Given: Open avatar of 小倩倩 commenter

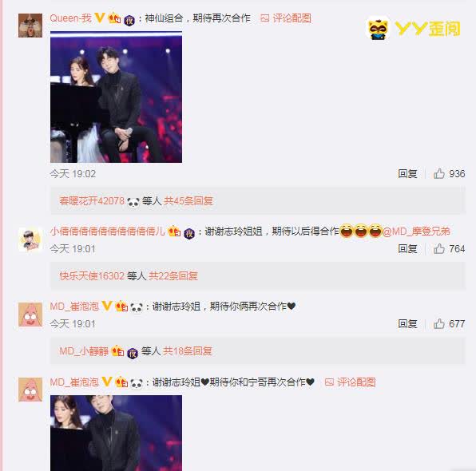Looking at the screenshot, I should point(30,239).
